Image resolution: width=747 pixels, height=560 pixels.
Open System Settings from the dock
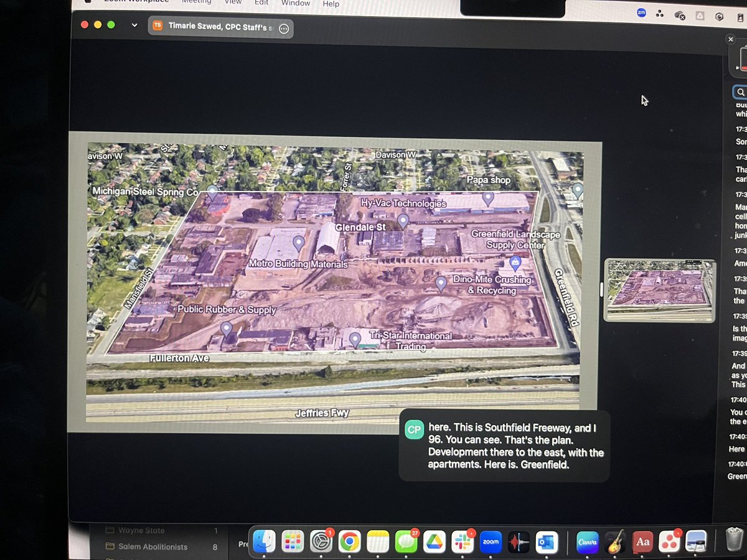pos(321,542)
